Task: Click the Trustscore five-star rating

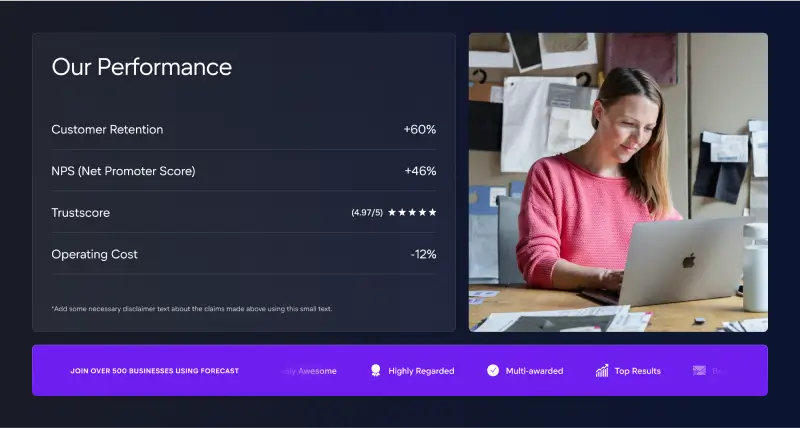Action: coord(412,212)
